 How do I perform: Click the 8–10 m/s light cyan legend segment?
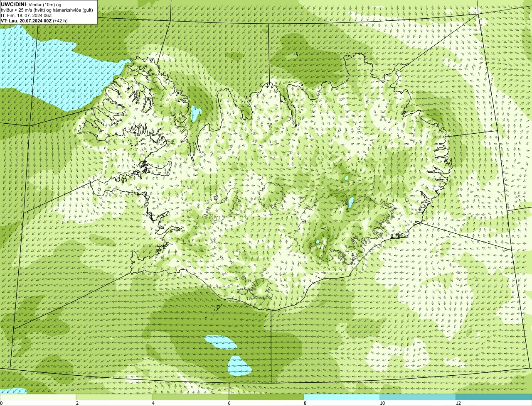[x=342, y=397]
